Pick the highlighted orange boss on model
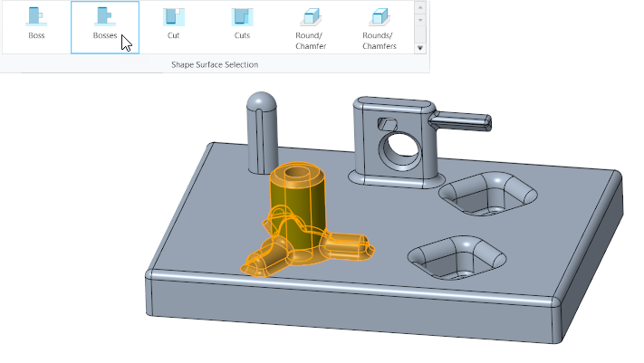 point(298,215)
